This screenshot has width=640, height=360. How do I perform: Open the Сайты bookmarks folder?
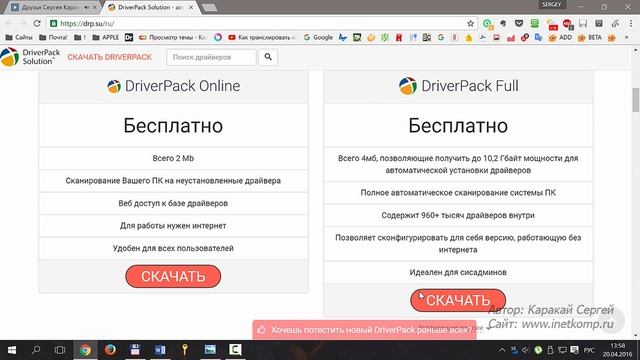tap(19, 38)
